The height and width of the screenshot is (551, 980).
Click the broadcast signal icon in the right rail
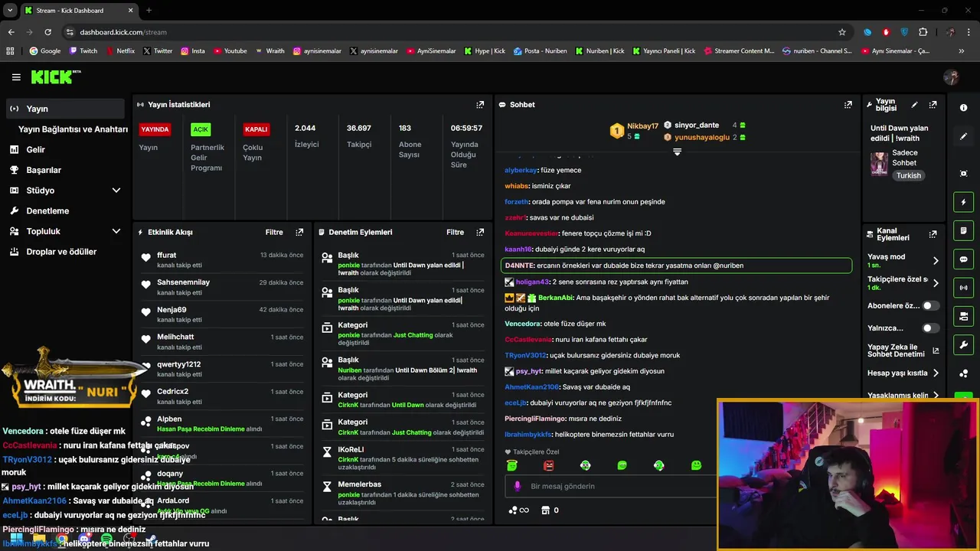click(963, 288)
